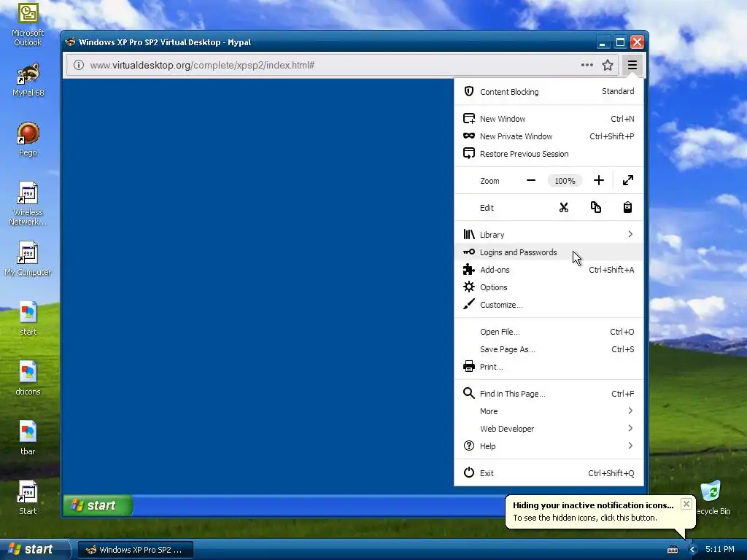Select Open File... in menu
Screen dimensions: 747x560
click(x=549, y=332)
